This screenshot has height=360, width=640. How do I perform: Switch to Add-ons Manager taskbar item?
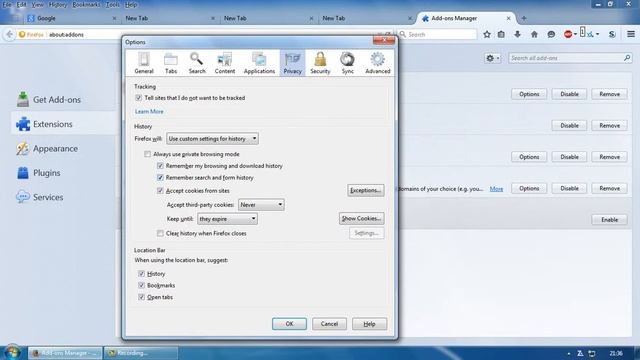point(65,353)
